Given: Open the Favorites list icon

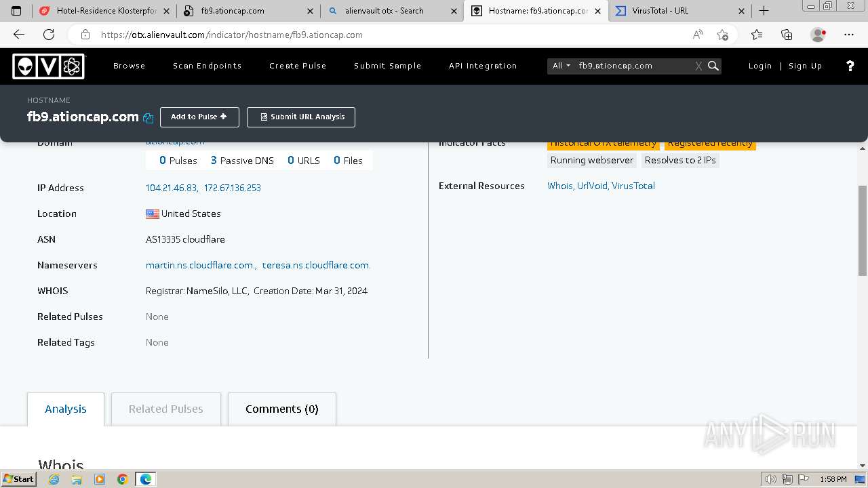Looking at the screenshot, I should [757, 35].
